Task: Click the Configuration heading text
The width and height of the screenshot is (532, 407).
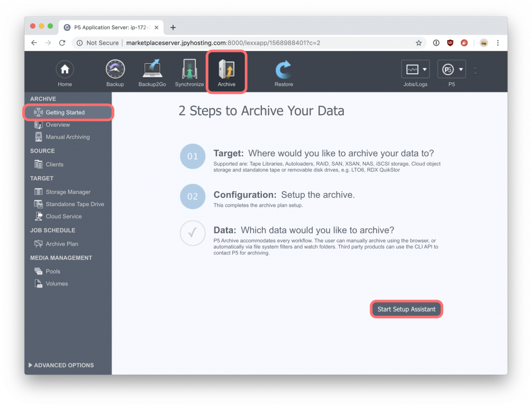Action: [245, 195]
